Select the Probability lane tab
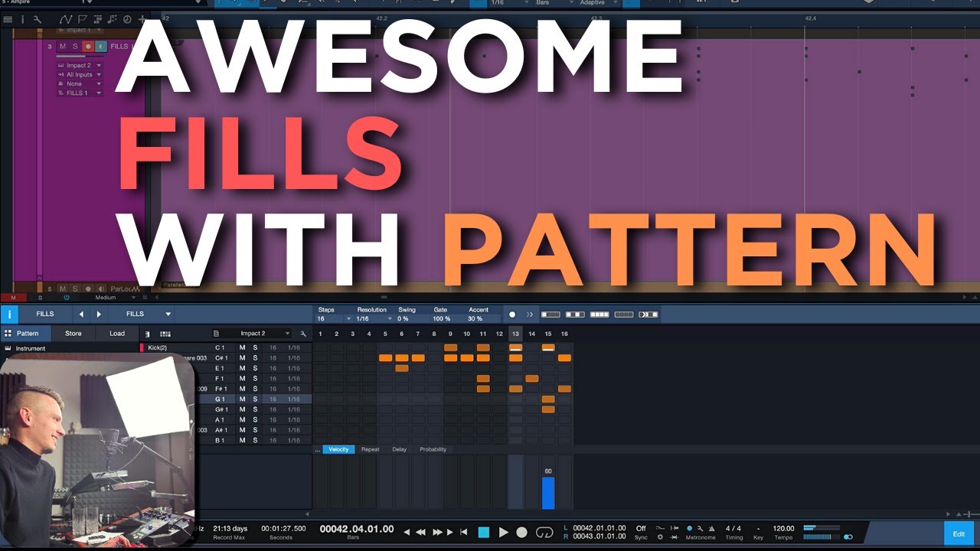This screenshot has width=980, height=551. [x=433, y=449]
